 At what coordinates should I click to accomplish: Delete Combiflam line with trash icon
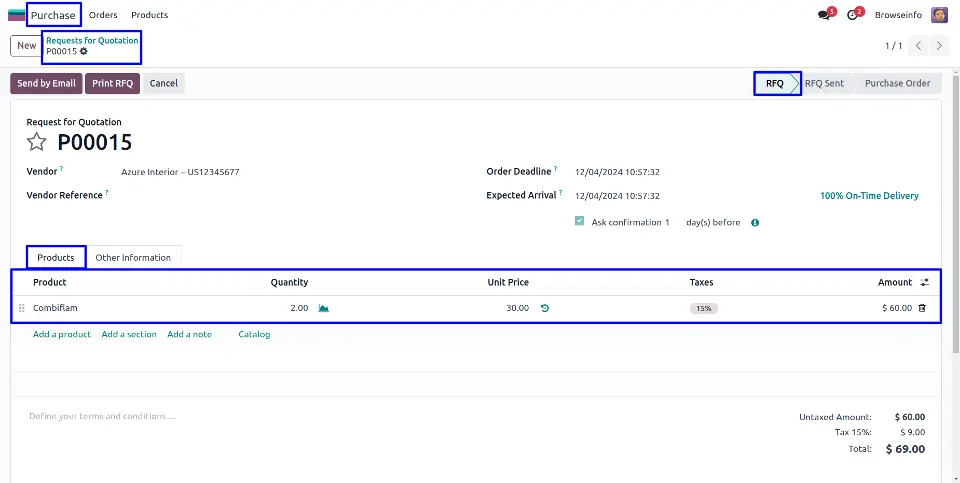922,308
